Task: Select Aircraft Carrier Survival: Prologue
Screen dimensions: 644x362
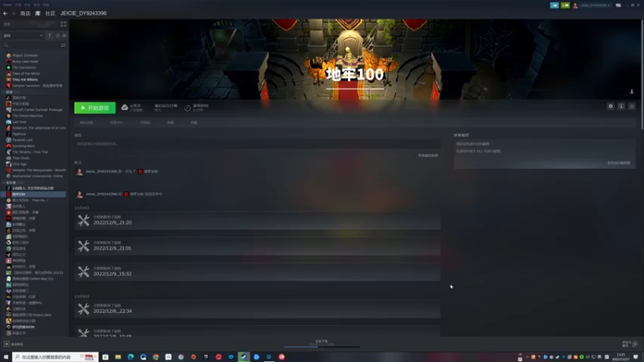Action: click(35, 110)
